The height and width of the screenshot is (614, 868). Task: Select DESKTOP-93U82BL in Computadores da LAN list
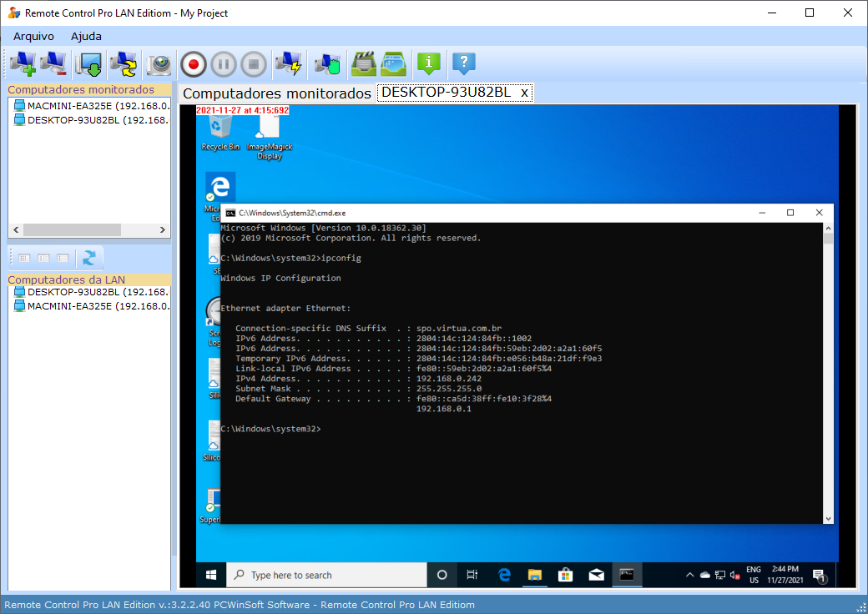(92, 292)
